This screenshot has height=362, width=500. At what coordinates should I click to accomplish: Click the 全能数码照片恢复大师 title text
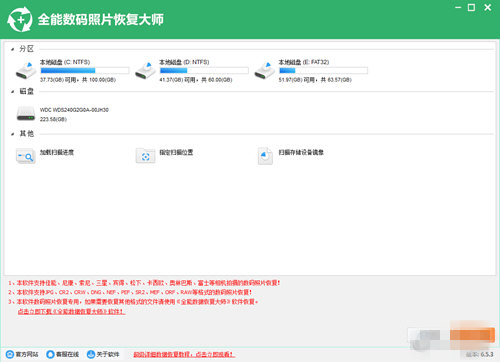pos(101,20)
